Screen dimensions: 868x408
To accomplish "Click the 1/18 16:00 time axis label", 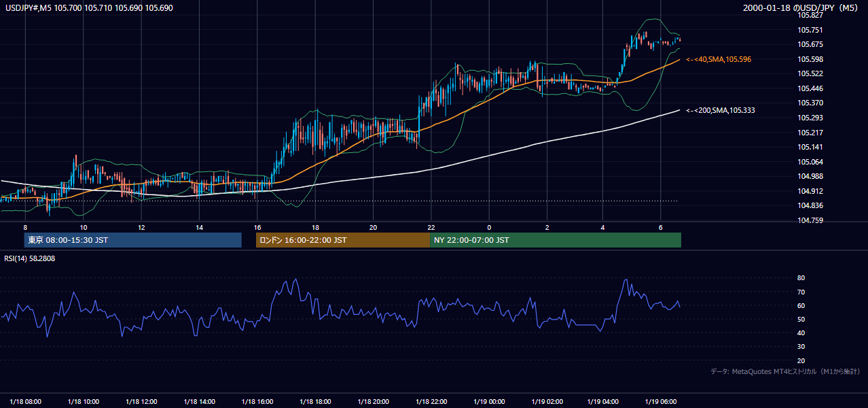I will [257, 402].
